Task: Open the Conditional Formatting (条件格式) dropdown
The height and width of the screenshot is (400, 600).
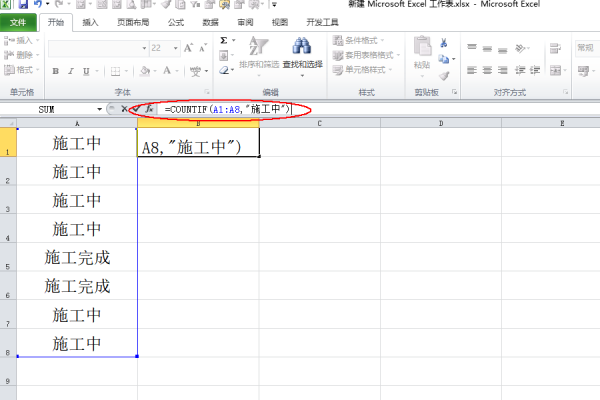Action: click(362, 41)
